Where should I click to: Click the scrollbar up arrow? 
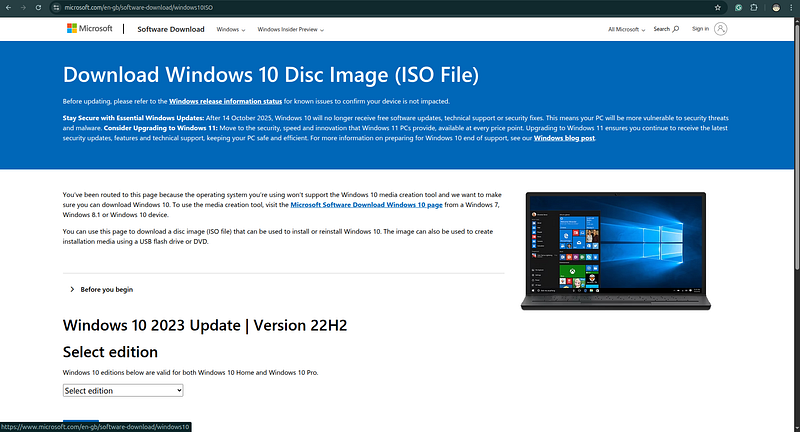coord(796,21)
